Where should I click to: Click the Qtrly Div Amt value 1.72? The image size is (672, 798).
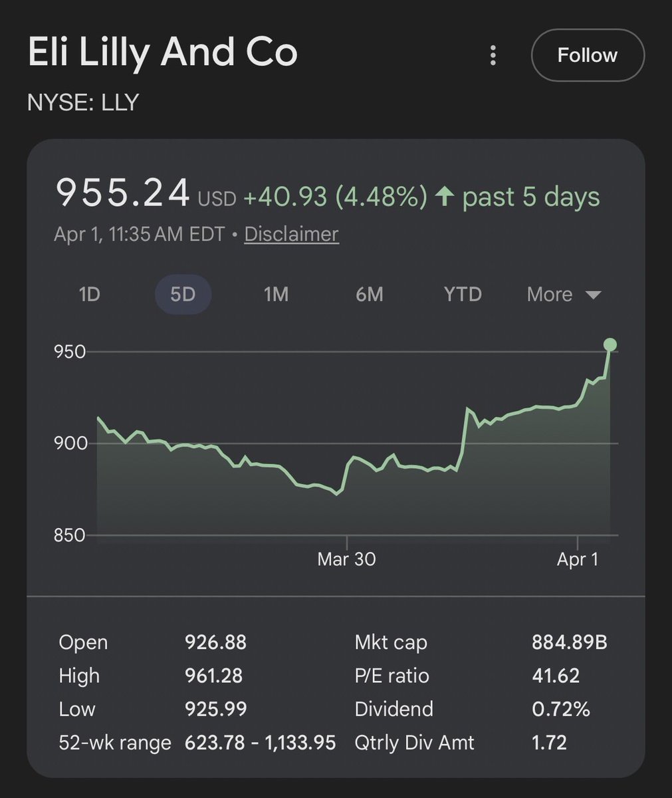click(549, 742)
